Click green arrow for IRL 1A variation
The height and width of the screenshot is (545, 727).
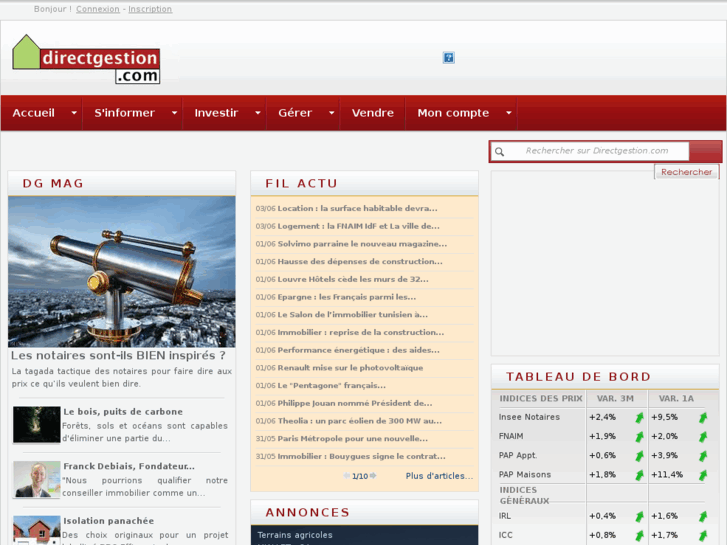703,516
